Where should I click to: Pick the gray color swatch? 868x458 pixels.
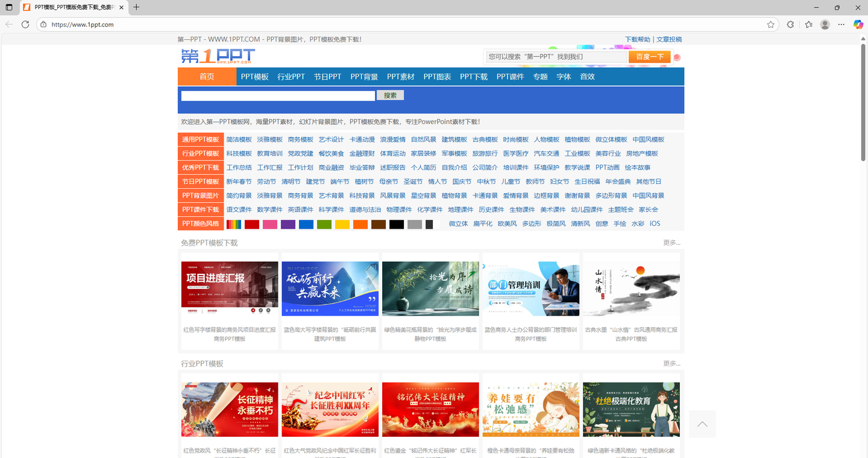[415, 224]
